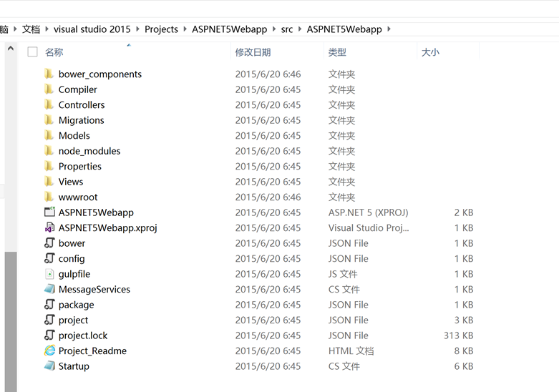The width and height of the screenshot is (559, 392).
Task: Click the navigation pane scroll up arrow
Action: (11, 48)
